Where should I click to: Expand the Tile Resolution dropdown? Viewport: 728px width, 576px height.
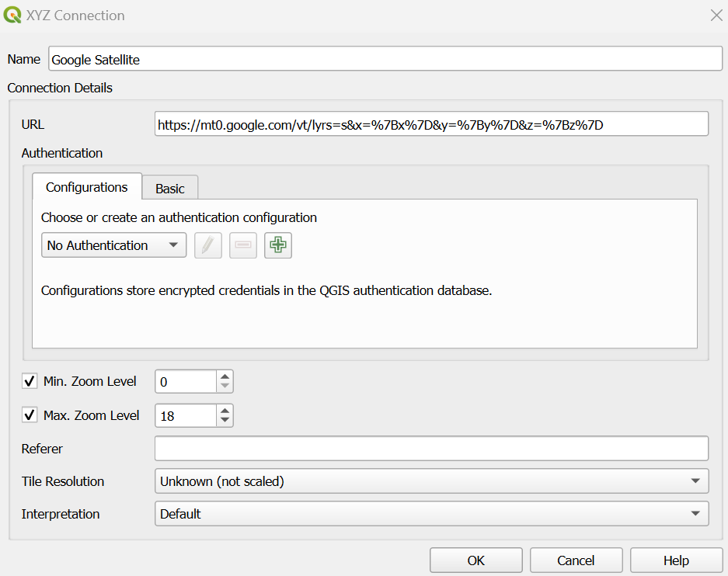coord(431,481)
